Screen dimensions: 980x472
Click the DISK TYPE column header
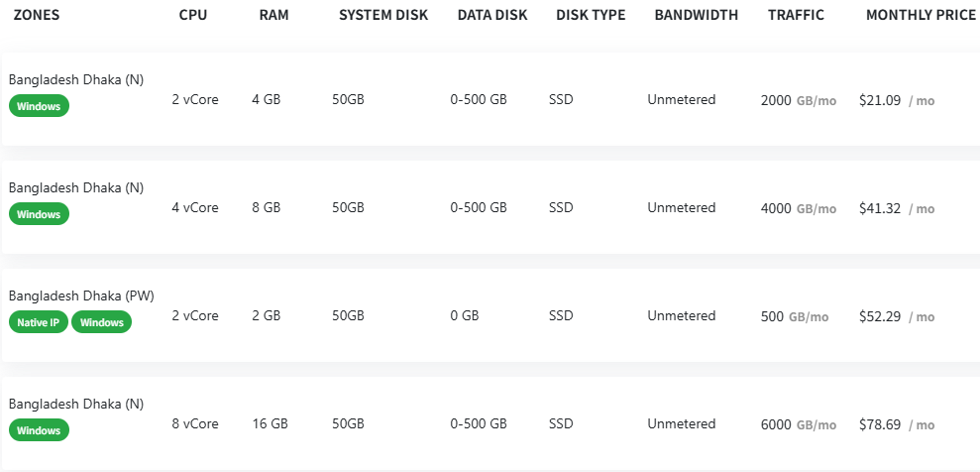click(x=591, y=15)
